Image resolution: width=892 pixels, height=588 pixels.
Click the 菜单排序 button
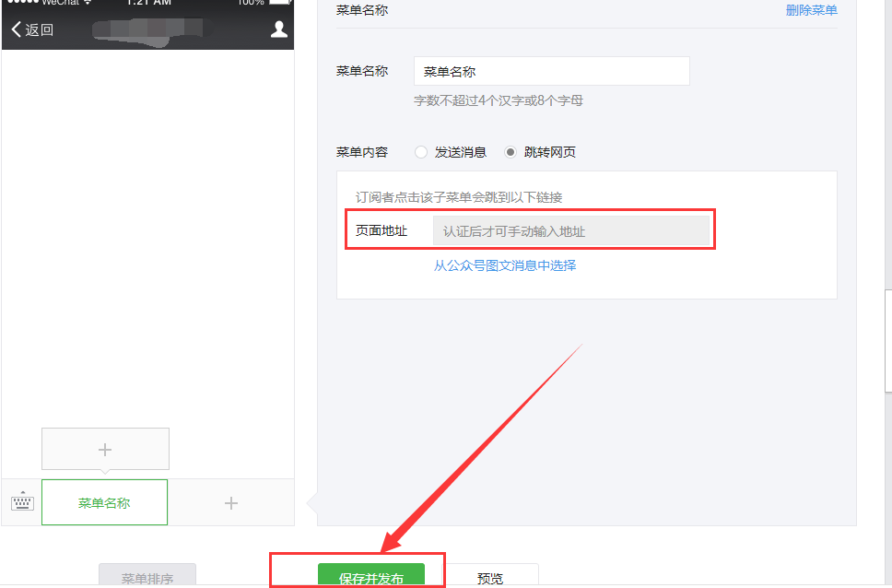[147, 575]
